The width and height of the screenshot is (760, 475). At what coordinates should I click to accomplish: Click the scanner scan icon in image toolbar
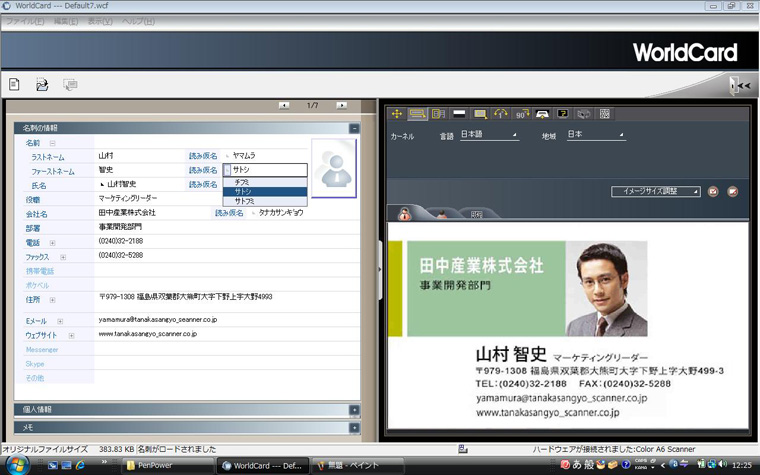542,114
